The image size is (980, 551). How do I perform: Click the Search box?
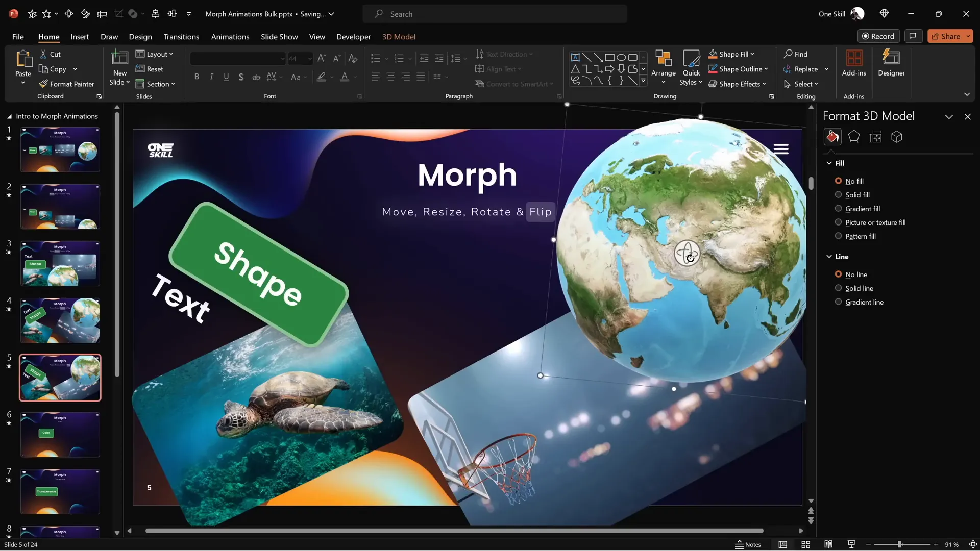click(x=495, y=14)
